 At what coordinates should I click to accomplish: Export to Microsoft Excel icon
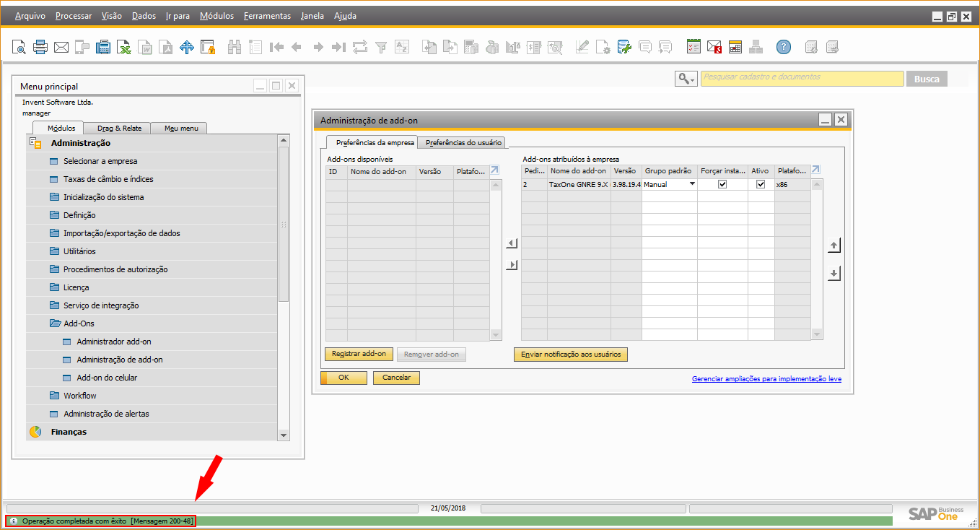click(124, 48)
